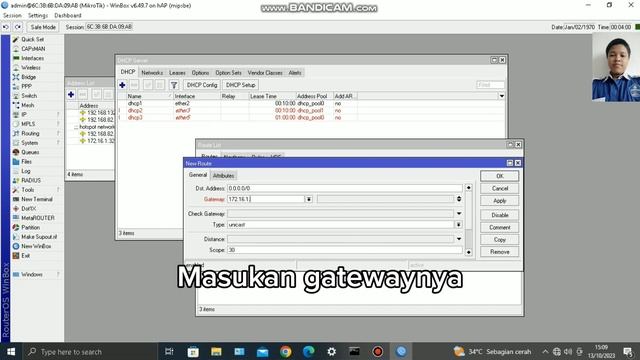Viewport: 640px width, 360px height.
Task: Open RADIUS settings
Action: 31,180
